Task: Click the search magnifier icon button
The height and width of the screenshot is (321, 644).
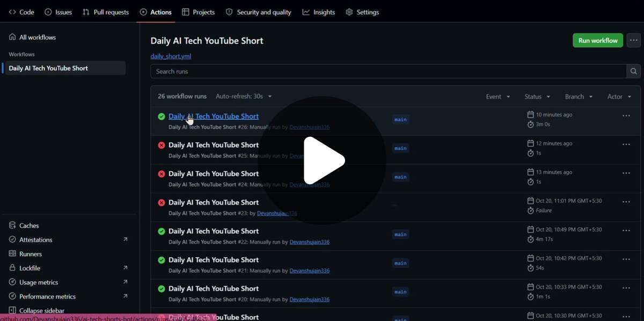Action: click(x=634, y=71)
